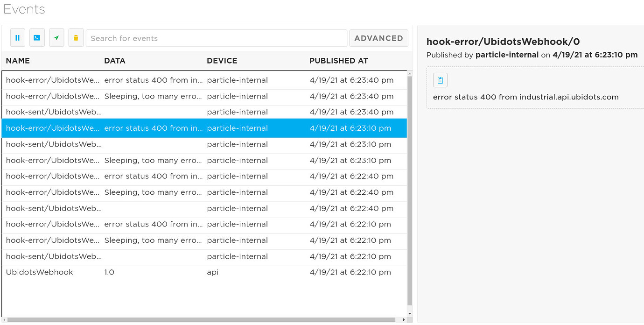Open a Sleeping, too many errors event

click(x=140, y=96)
